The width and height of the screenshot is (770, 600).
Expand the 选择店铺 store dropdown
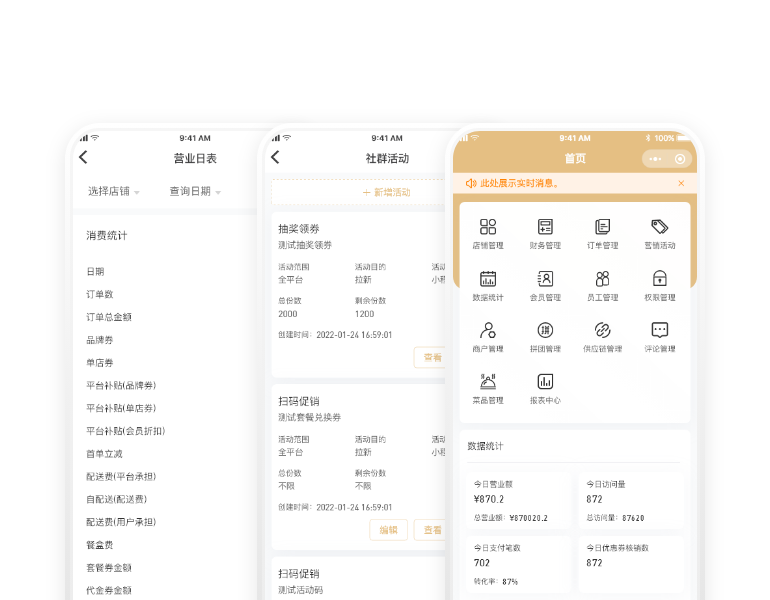point(113,191)
